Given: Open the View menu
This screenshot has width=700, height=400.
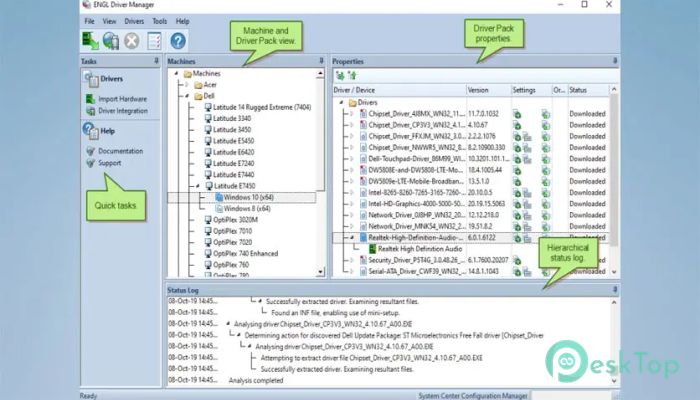Looking at the screenshot, I should [x=109, y=21].
